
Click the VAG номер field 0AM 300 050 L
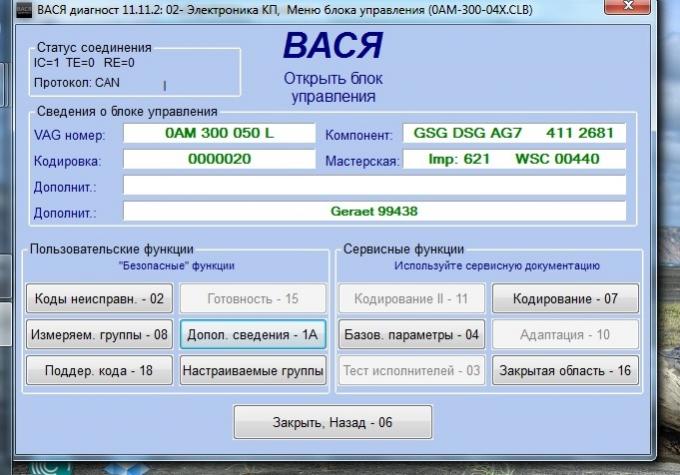219,133
